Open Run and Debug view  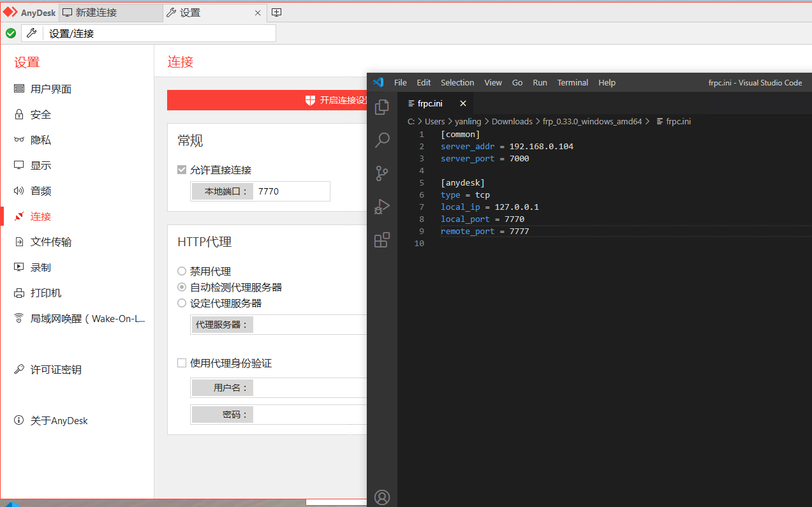point(381,207)
